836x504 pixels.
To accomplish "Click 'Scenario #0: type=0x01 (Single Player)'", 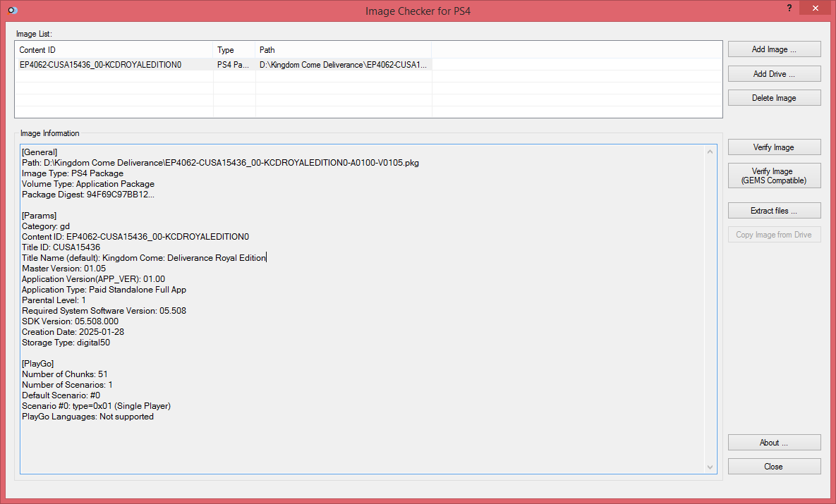I will point(97,406).
